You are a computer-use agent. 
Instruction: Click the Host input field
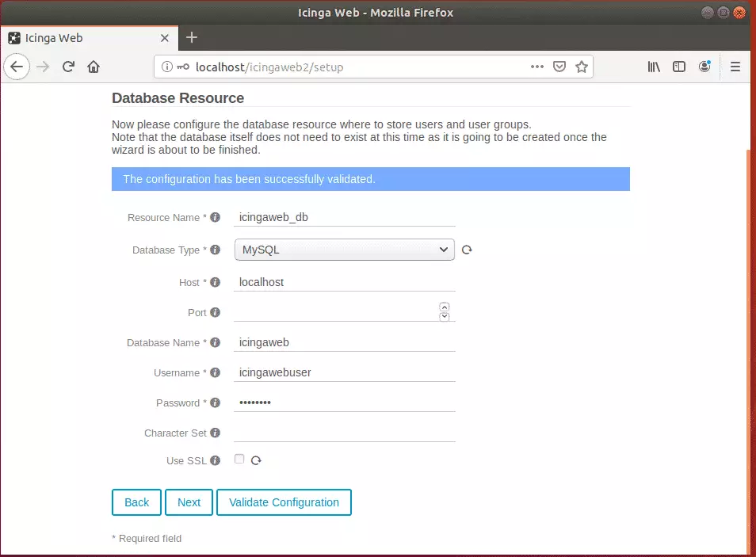click(x=344, y=282)
